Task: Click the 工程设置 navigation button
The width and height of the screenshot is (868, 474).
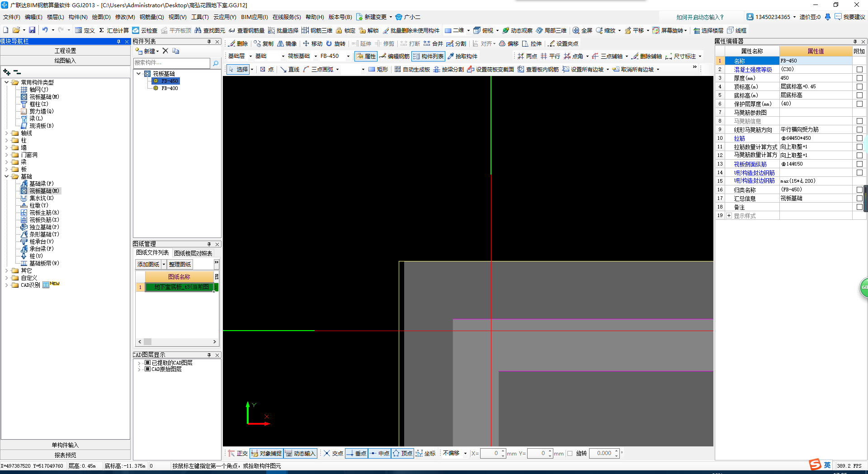Action: click(65, 51)
